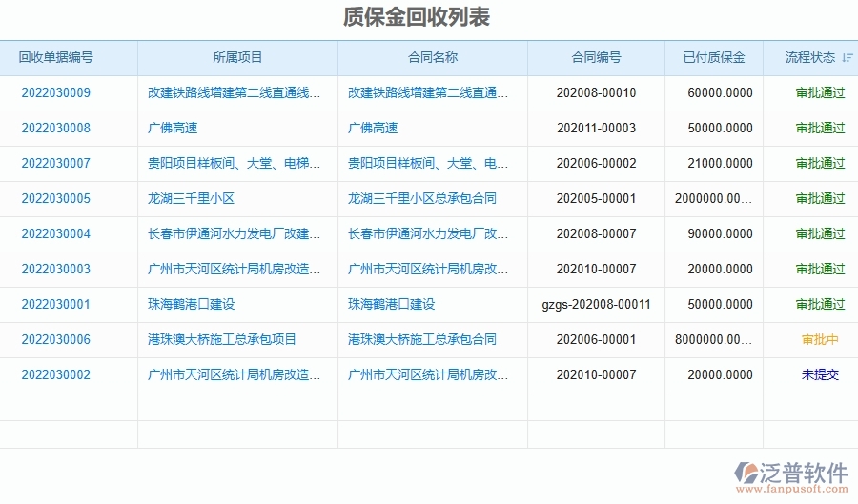This screenshot has height=504, width=858.
Task: Open the 2022030005 record link
Action: [x=55, y=199]
